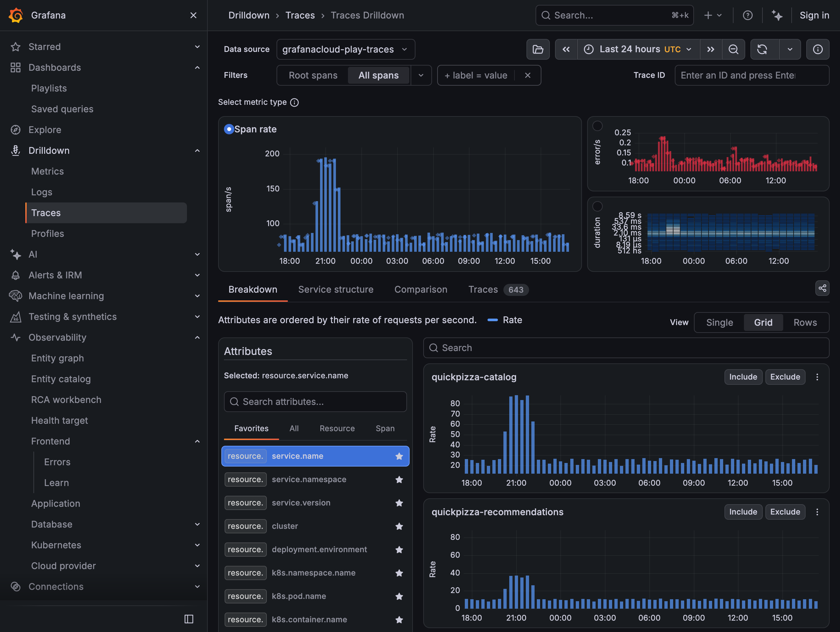Exclude quickpizza-catalog from filters
Image resolution: width=840 pixels, height=632 pixels.
(x=785, y=377)
